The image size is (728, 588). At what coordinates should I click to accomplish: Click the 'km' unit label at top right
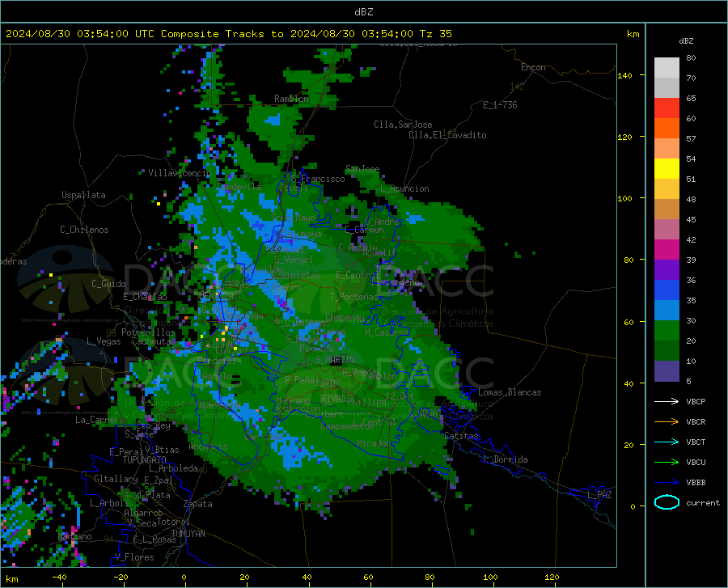pyautogui.click(x=633, y=34)
